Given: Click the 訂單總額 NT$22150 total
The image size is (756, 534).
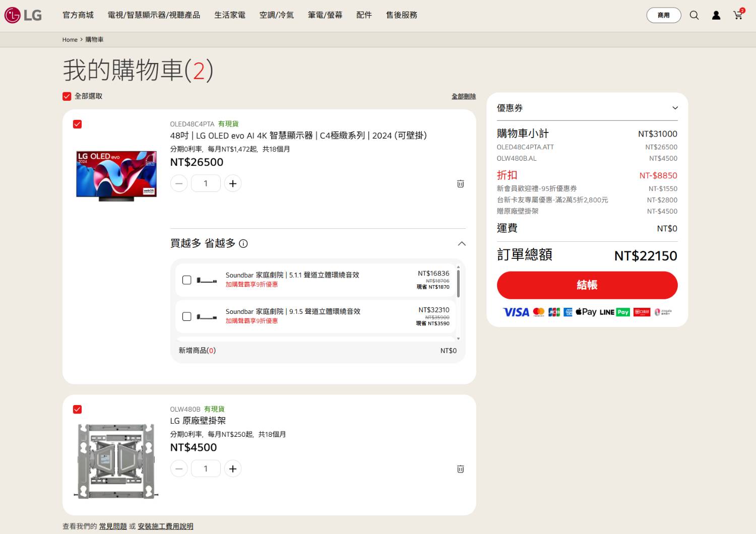Looking at the screenshot, I should pos(587,255).
